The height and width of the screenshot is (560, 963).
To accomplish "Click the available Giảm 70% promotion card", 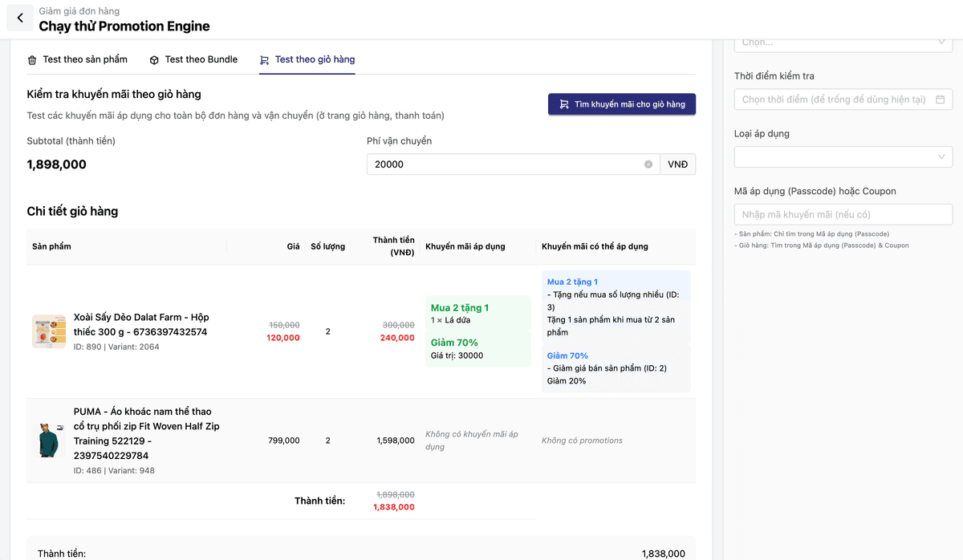I will (x=616, y=368).
